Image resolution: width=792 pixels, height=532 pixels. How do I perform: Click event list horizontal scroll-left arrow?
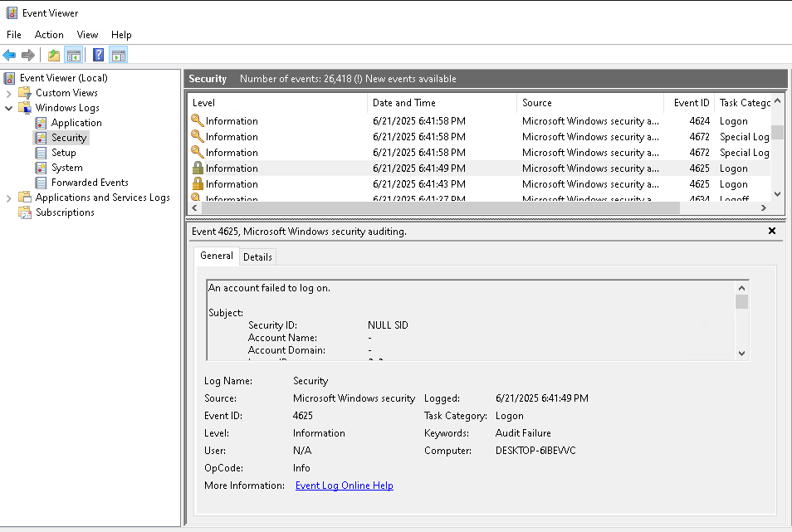pos(195,208)
